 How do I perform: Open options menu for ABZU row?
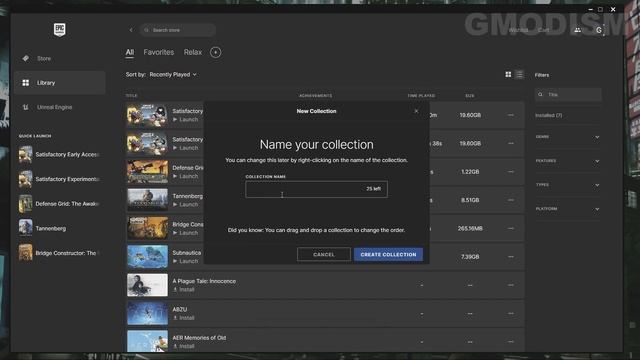click(x=511, y=313)
